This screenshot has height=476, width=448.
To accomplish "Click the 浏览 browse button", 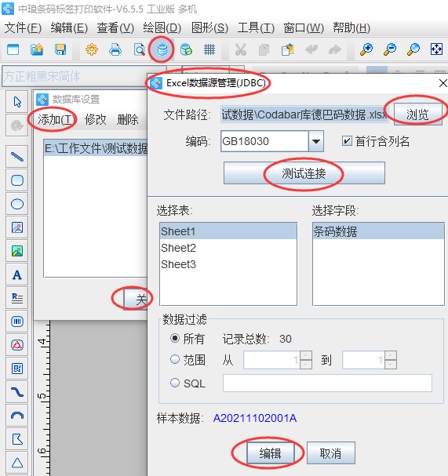I will click(x=417, y=114).
